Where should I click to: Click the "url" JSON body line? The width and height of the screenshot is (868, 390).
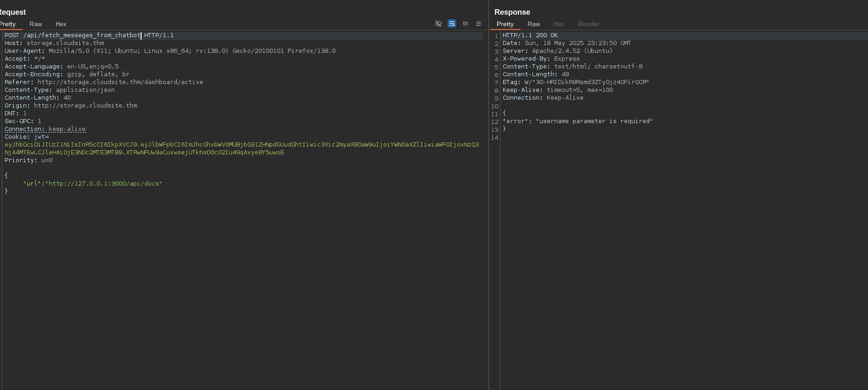92,184
